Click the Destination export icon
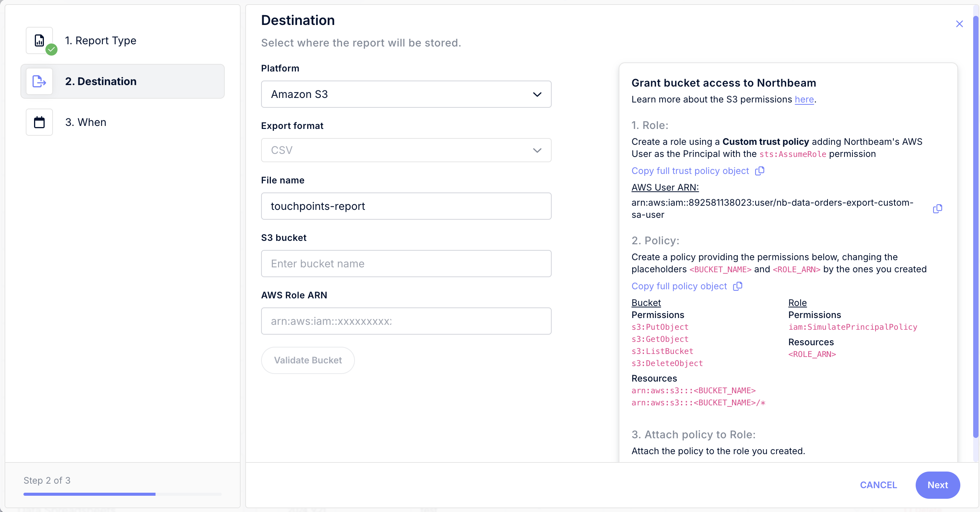Image resolution: width=980 pixels, height=512 pixels. [x=39, y=81]
